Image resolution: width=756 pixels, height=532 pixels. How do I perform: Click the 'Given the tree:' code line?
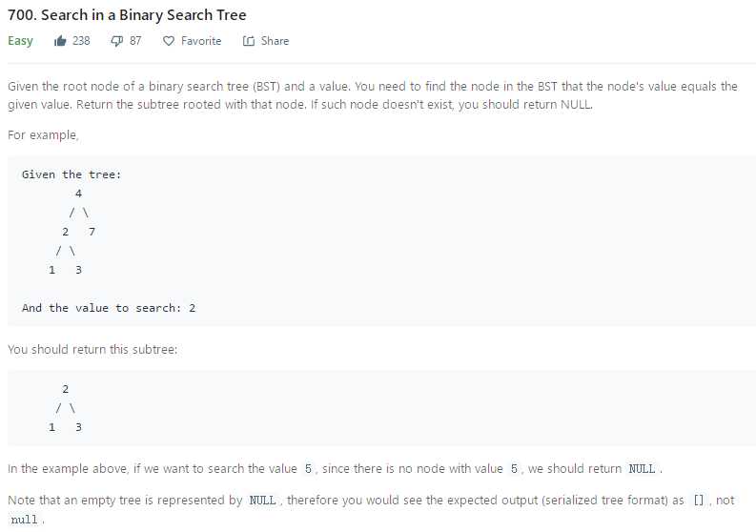pyautogui.click(x=72, y=174)
